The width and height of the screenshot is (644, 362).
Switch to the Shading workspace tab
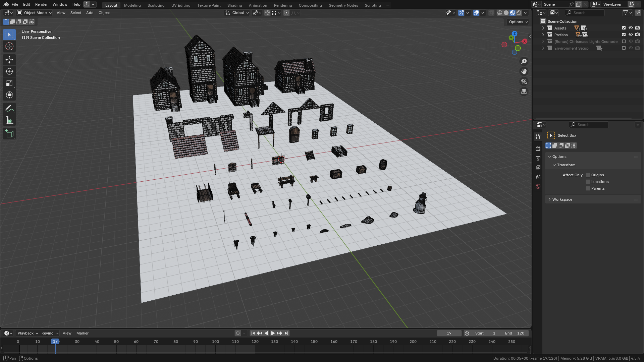[234, 5]
